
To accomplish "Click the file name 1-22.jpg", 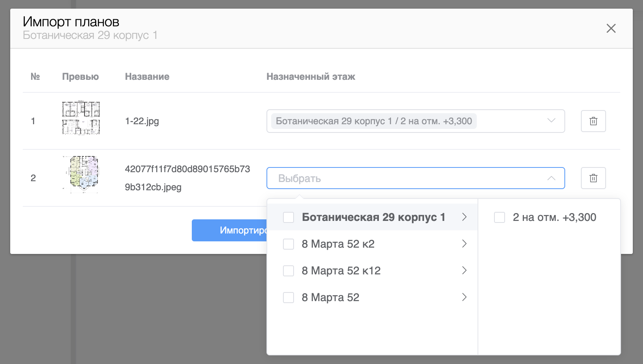I will pyautogui.click(x=142, y=121).
